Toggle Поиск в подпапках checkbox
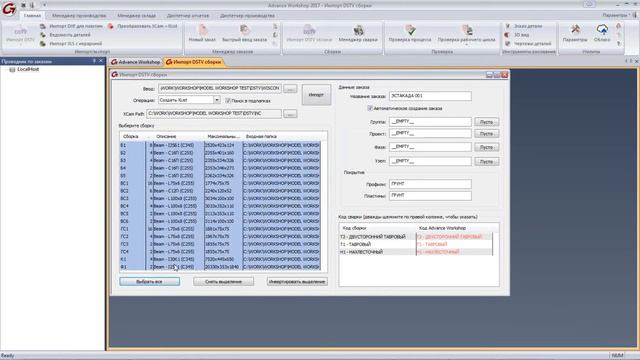The width and height of the screenshot is (640, 360). pyautogui.click(x=228, y=100)
